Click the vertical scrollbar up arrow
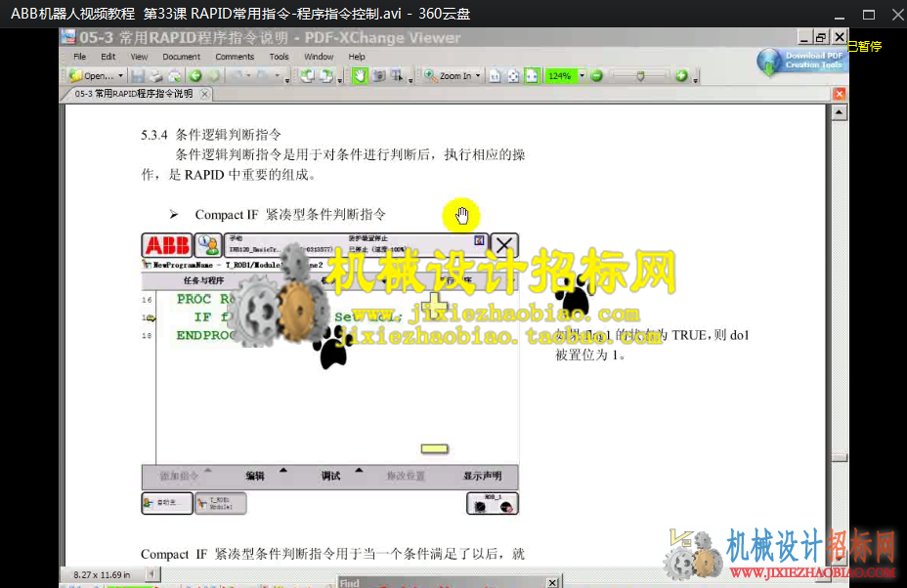The image size is (907, 588). tap(840, 112)
